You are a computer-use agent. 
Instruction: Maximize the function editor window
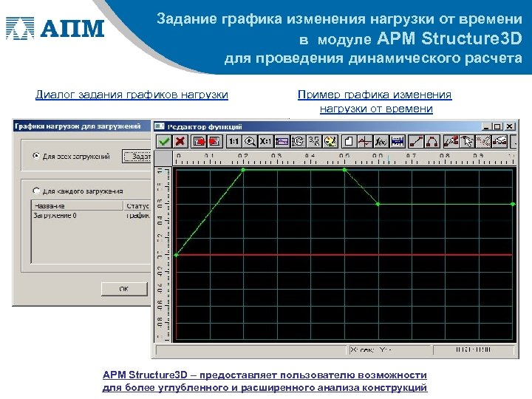pos(497,126)
